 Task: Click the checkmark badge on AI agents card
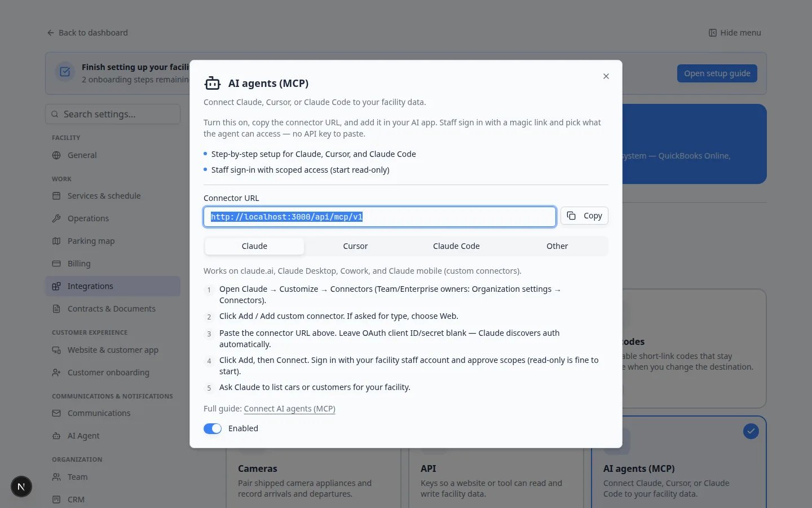click(751, 431)
